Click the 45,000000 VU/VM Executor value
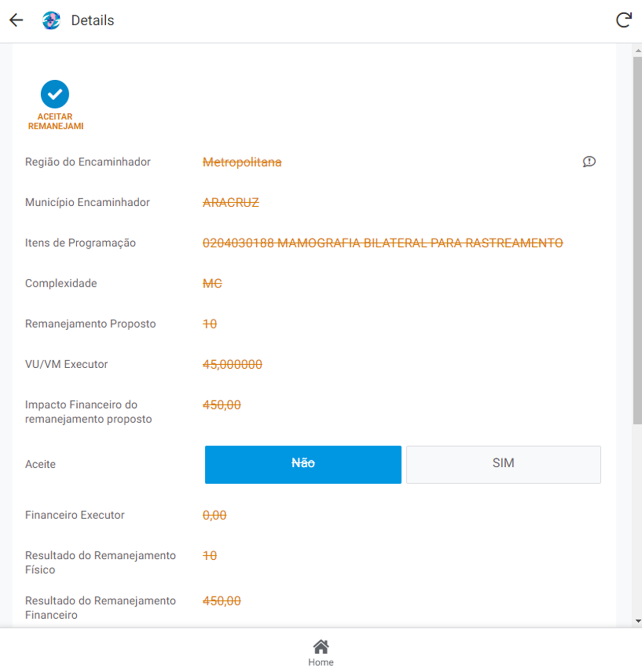Screen dimensions: 642x672 click(232, 364)
